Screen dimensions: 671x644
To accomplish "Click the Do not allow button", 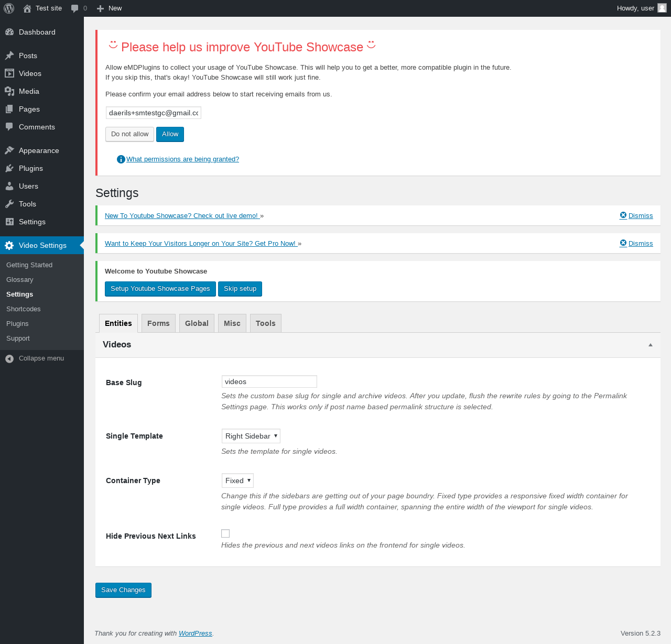I will tap(129, 134).
